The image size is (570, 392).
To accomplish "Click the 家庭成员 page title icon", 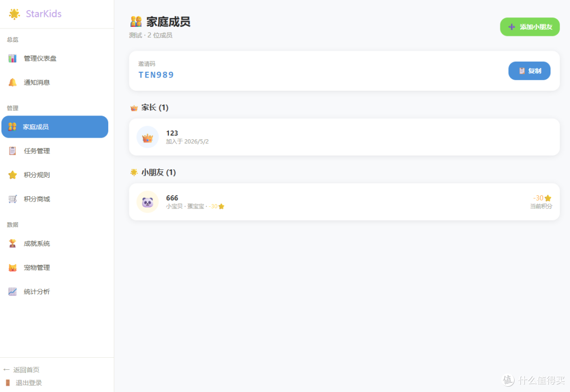I will [136, 22].
